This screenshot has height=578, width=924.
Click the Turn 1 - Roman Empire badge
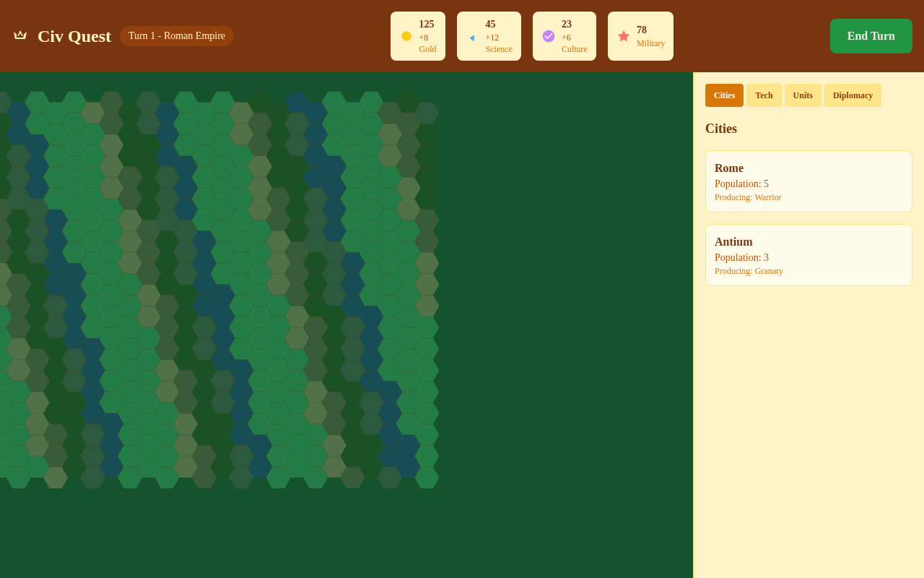177,35
